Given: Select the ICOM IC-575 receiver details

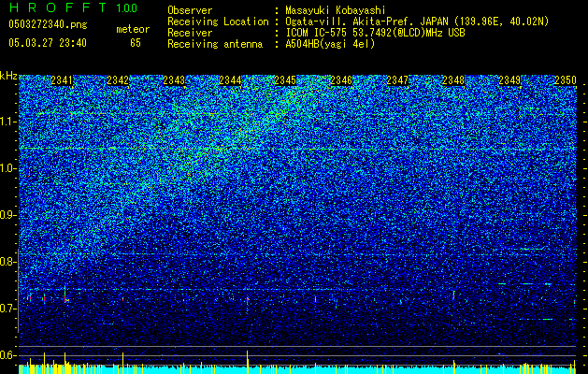Looking at the screenshot, I should (375, 33).
